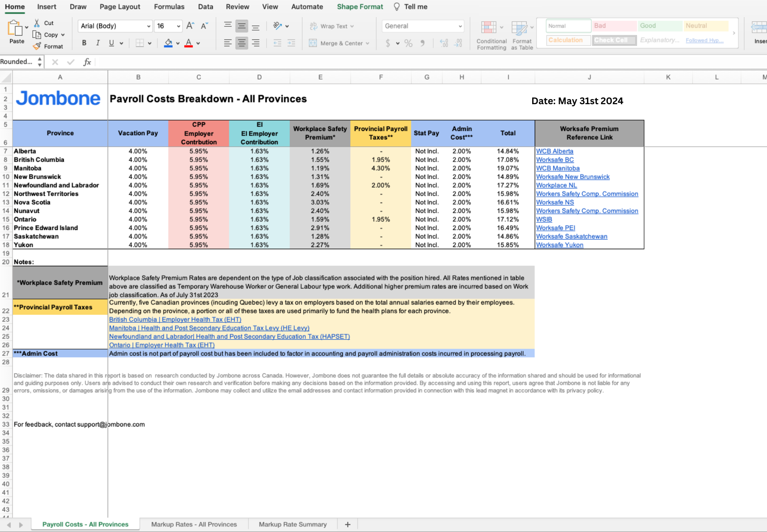Screen dimensions: 767x532
Task: Align text to vertical middle
Action: click(x=242, y=26)
